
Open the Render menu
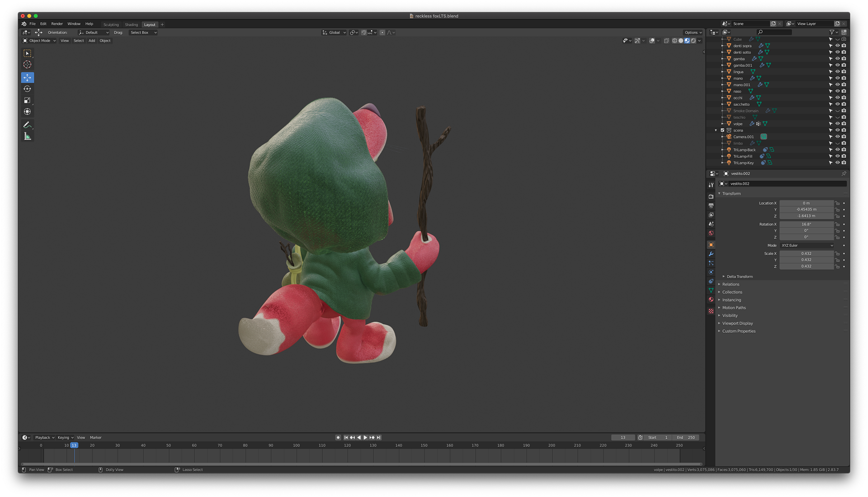[x=57, y=24]
